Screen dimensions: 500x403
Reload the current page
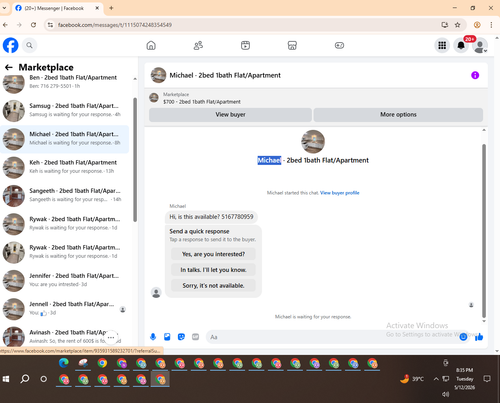[33, 25]
